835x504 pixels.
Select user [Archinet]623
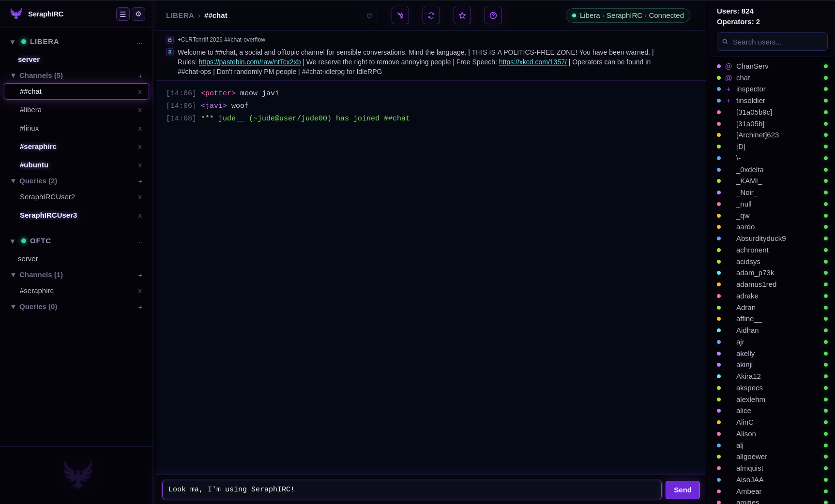pyautogui.click(x=772, y=135)
